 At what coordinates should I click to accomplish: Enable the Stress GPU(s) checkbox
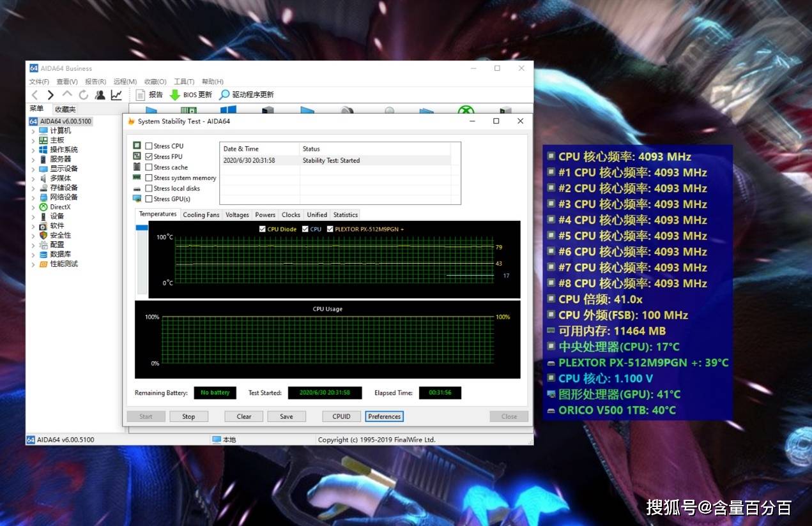pos(149,199)
